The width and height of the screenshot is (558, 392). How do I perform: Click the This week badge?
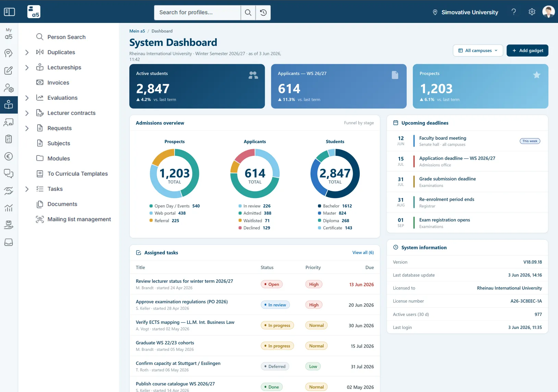click(530, 141)
